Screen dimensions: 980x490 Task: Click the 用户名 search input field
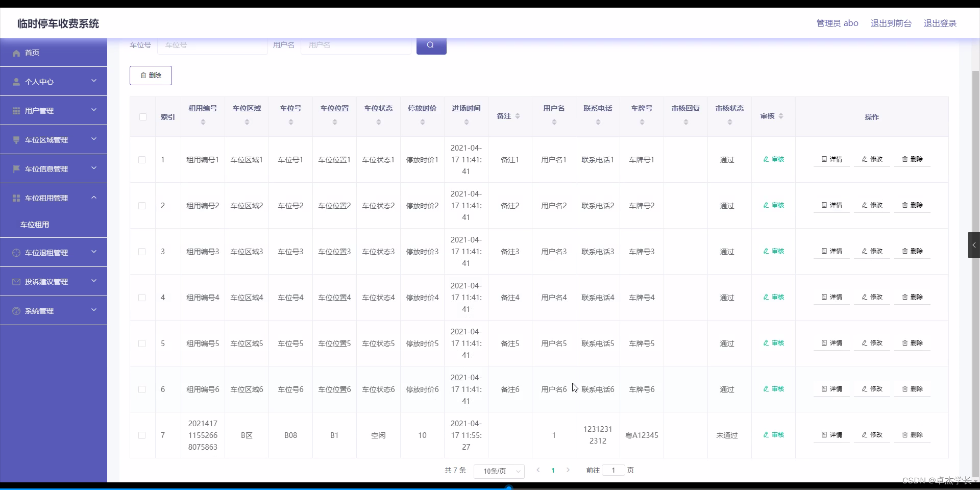pos(356,45)
